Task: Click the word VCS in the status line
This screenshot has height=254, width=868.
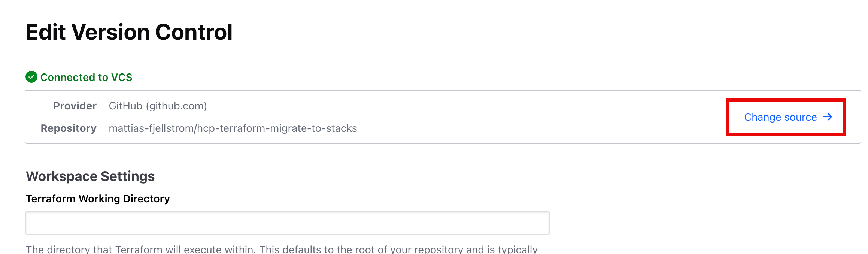Action: [x=122, y=77]
